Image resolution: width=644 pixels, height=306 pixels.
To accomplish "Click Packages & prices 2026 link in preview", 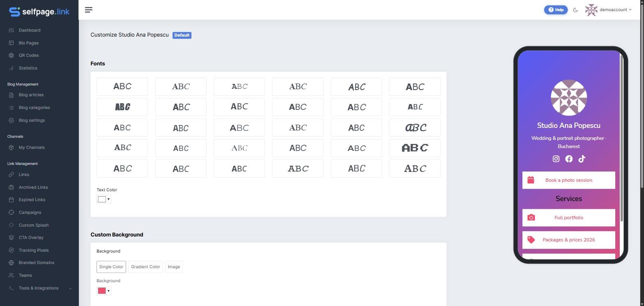I will [569, 240].
